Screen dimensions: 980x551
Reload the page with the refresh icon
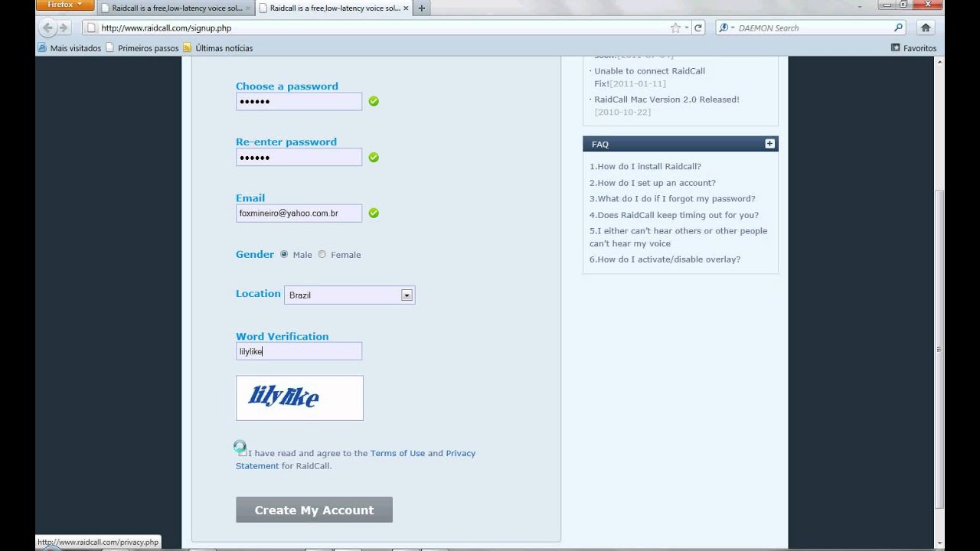pyautogui.click(x=698, y=28)
